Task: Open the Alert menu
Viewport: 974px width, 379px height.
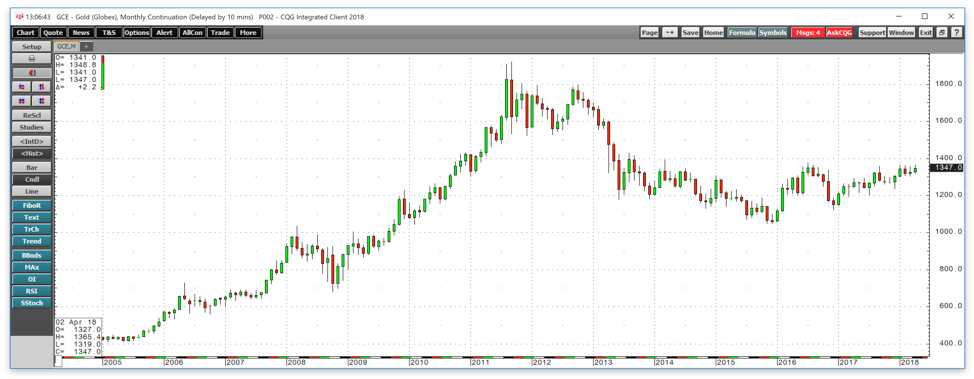Action: coord(165,33)
